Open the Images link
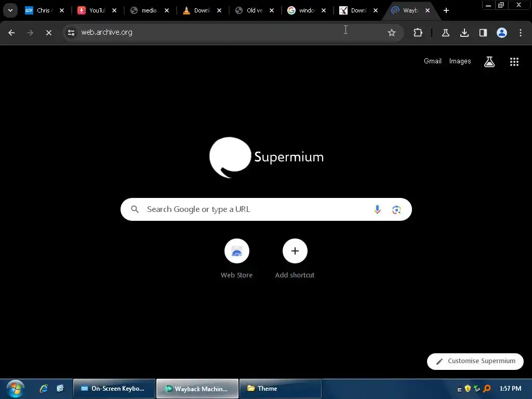532x399 pixels. point(460,61)
